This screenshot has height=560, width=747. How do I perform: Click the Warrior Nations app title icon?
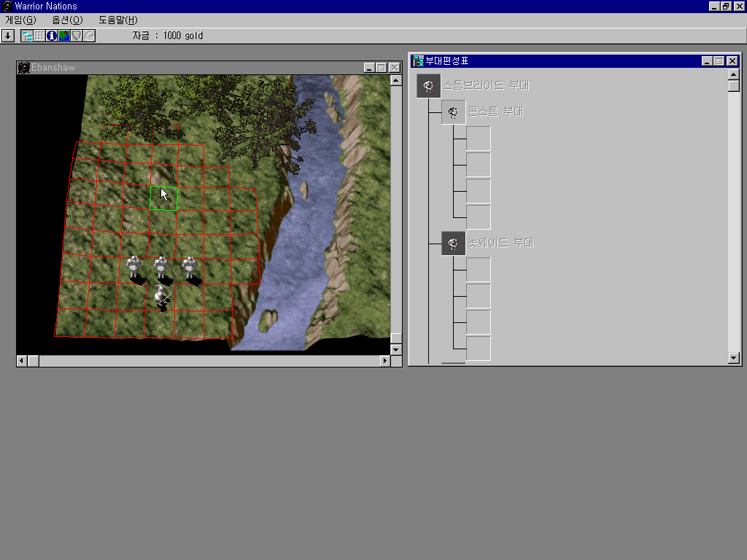[7, 6]
